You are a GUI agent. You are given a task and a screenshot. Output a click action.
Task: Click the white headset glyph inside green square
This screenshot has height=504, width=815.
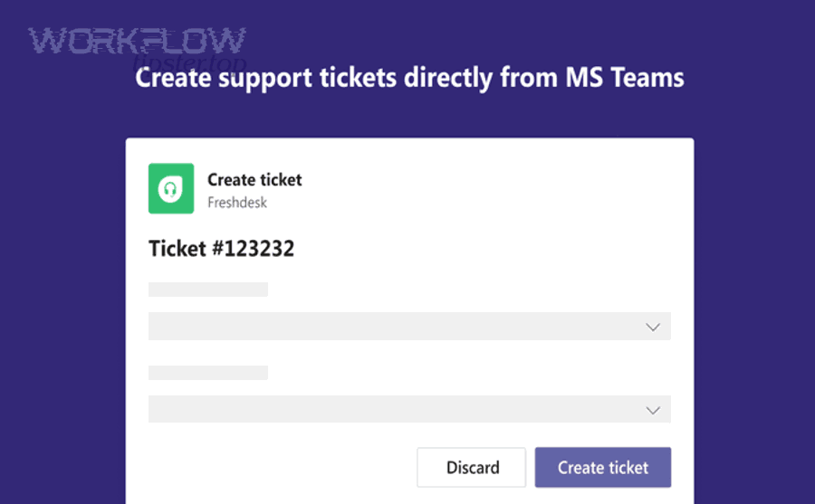[x=170, y=189]
